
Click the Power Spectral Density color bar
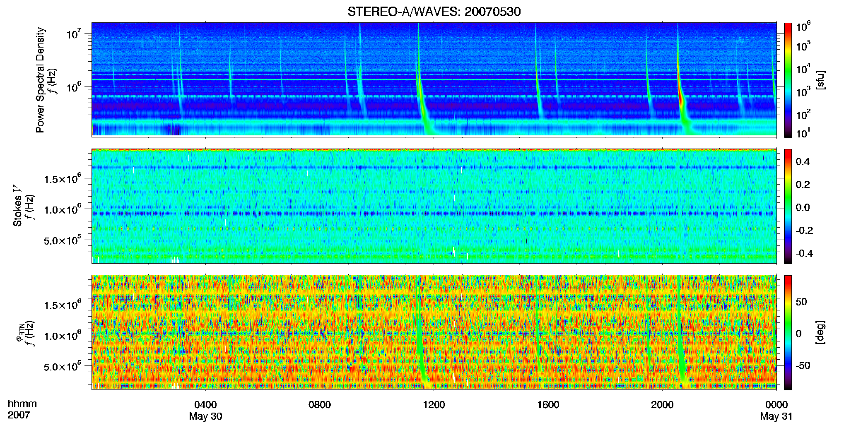click(x=788, y=80)
